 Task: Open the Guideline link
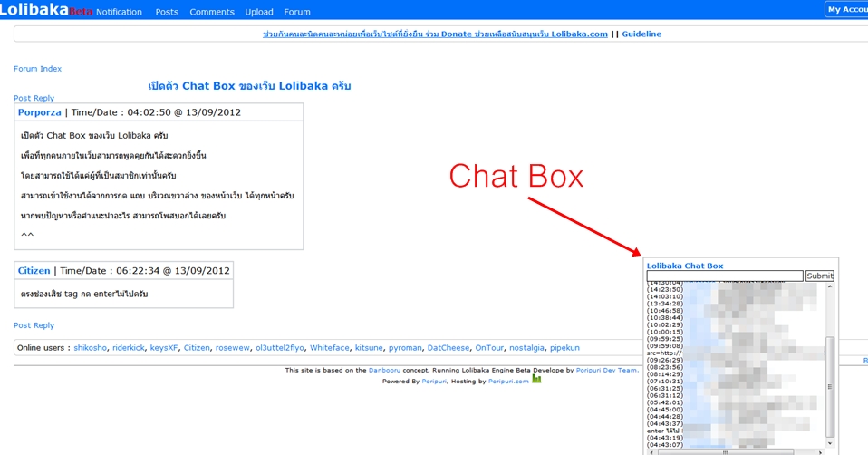(641, 34)
